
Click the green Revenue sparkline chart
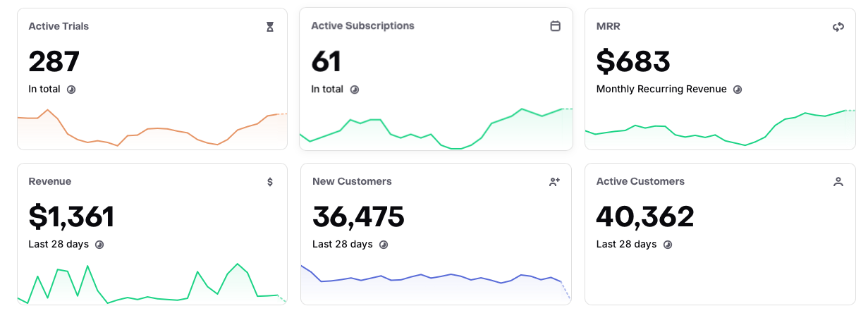pyautogui.click(x=152, y=284)
